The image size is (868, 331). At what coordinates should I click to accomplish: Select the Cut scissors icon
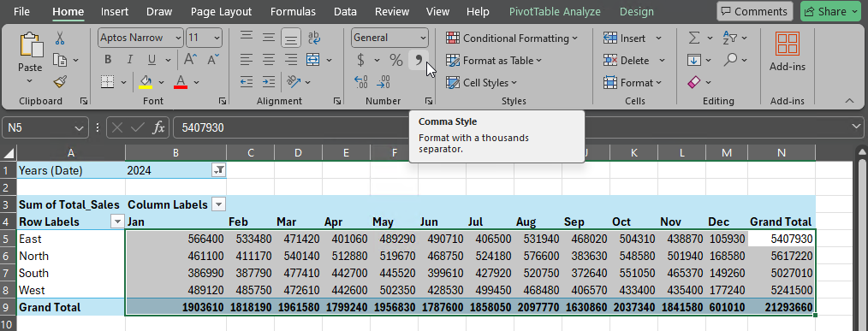click(60, 38)
